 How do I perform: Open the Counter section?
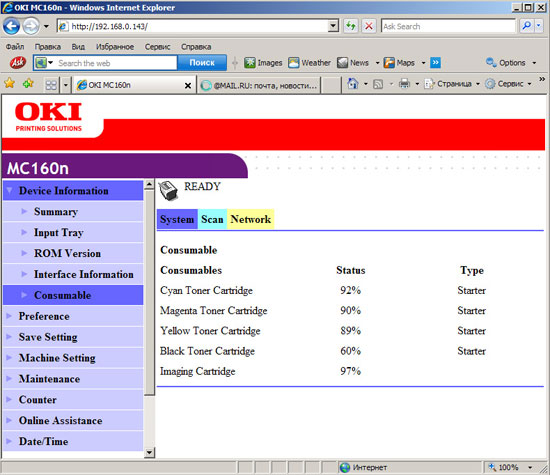pos(73,400)
